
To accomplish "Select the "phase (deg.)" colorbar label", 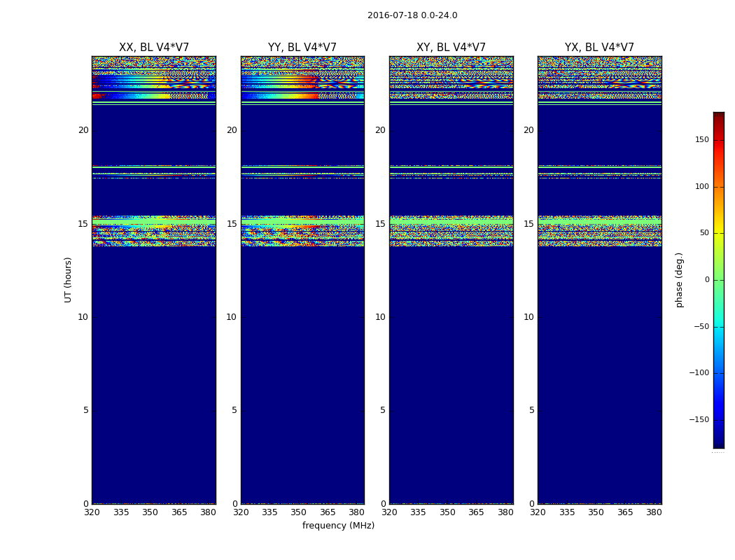I will [x=679, y=279].
